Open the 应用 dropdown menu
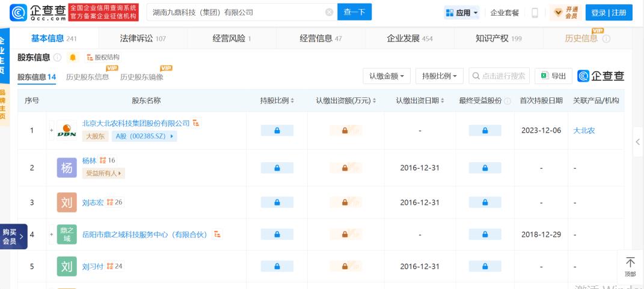 coord(462,13)
